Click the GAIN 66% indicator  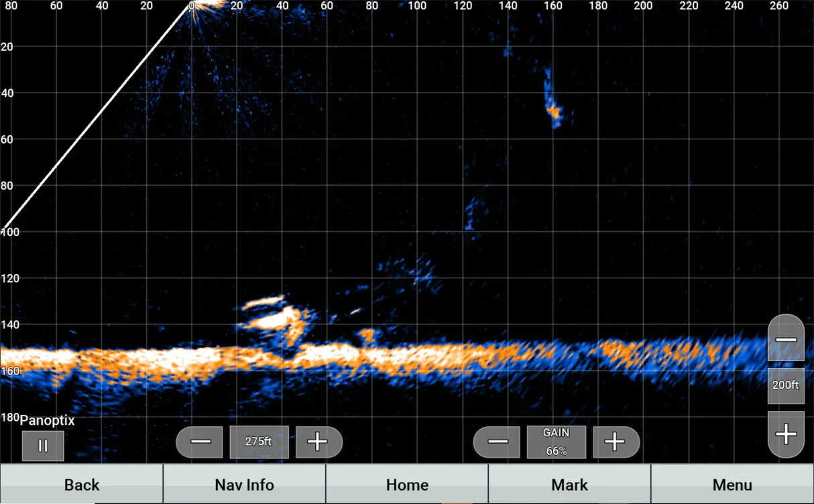click(x=556, y=442)
